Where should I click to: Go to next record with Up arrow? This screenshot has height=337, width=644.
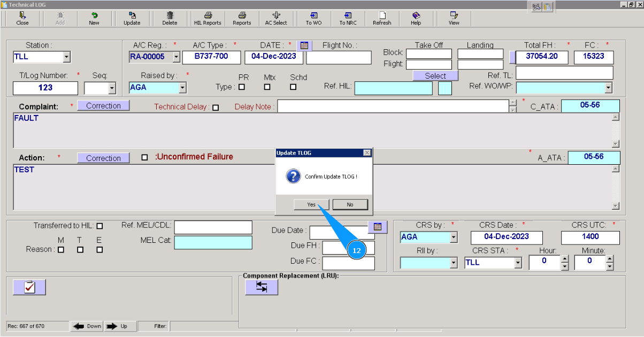[120, 326]
